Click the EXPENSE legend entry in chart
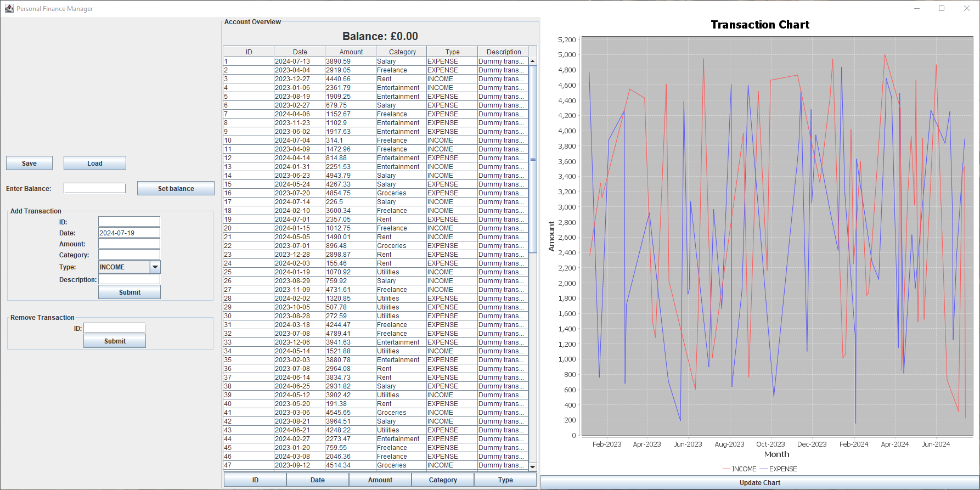 tap(778, 469)
